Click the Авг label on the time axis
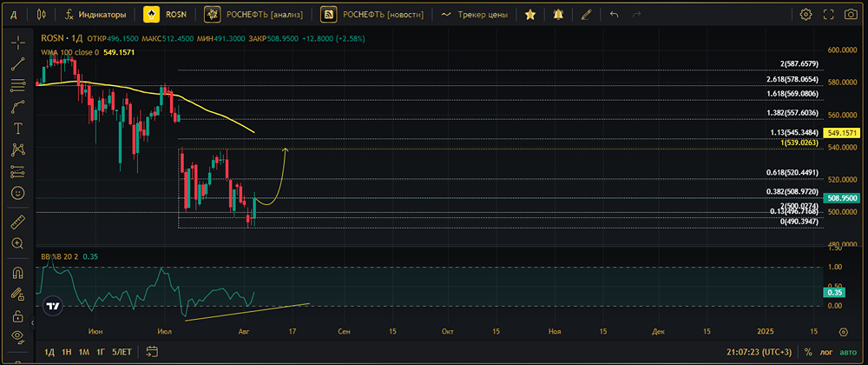 pos(244,332)
